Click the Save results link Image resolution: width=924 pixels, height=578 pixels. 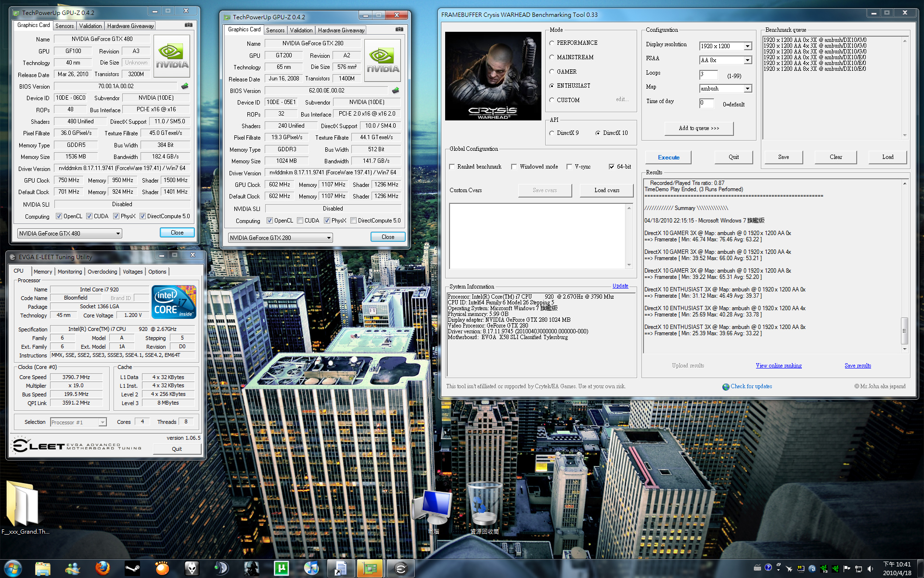click(x=858, y=366)
